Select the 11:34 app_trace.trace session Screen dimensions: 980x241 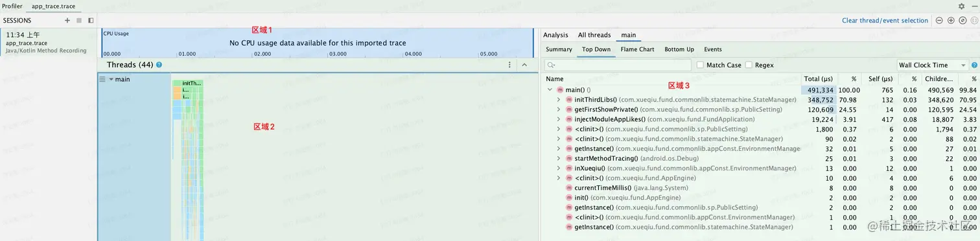tap(49, 43)
